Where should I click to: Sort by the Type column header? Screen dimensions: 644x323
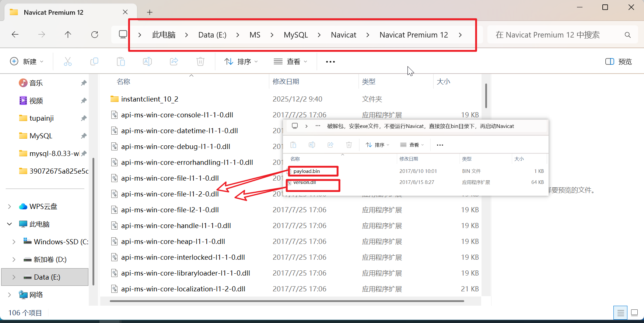pos(369,82)
